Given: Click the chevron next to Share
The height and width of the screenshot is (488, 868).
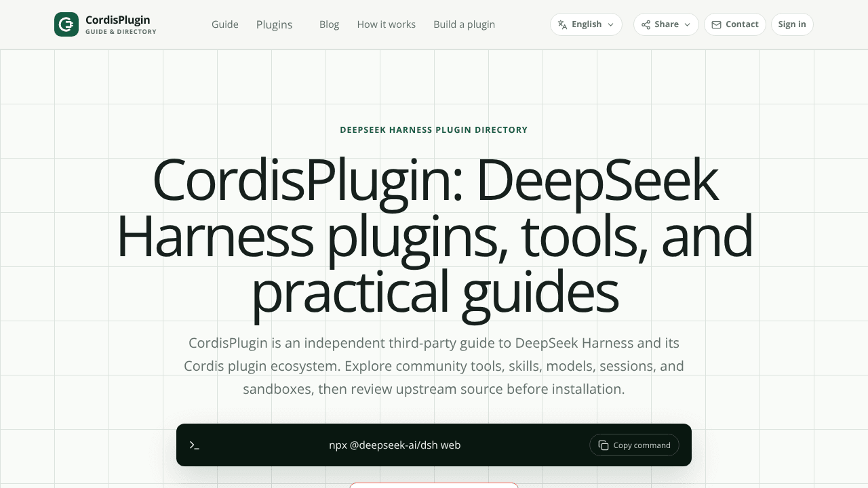Looking at the screenshot, I should tap(687, 24).
